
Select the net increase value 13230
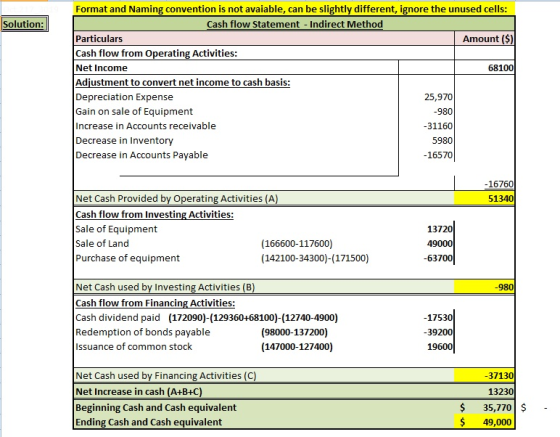[x=501, y=392]
